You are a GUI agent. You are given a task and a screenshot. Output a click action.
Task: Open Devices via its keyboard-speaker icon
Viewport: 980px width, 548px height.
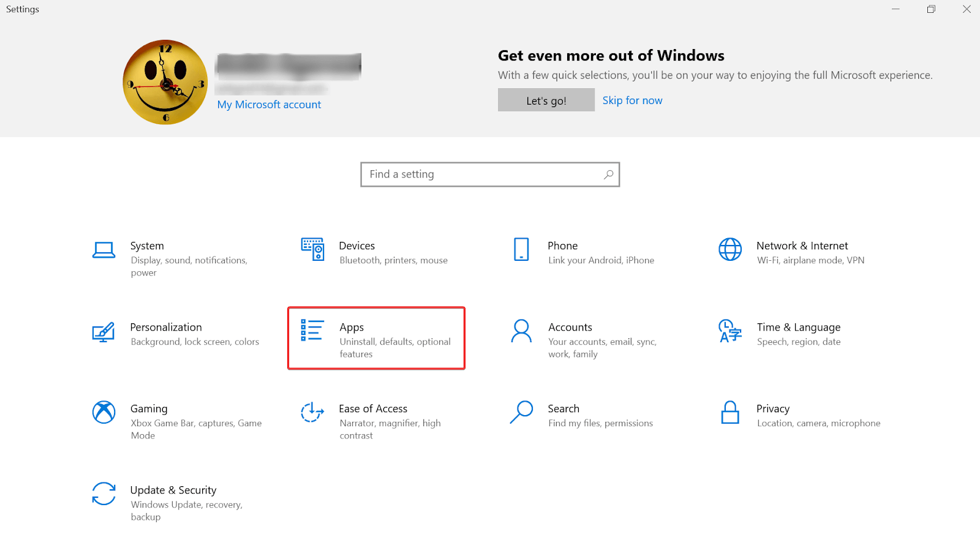pos(312,249)
